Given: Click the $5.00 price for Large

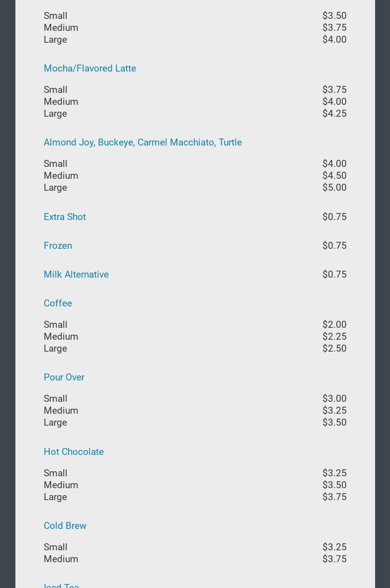Looking at the screenshot, I should click(x=334, y=188).
